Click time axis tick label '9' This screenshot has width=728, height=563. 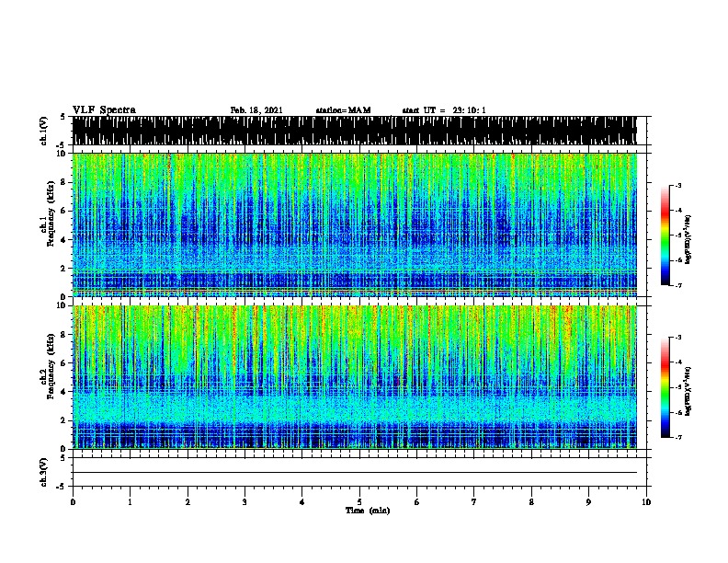588,502
